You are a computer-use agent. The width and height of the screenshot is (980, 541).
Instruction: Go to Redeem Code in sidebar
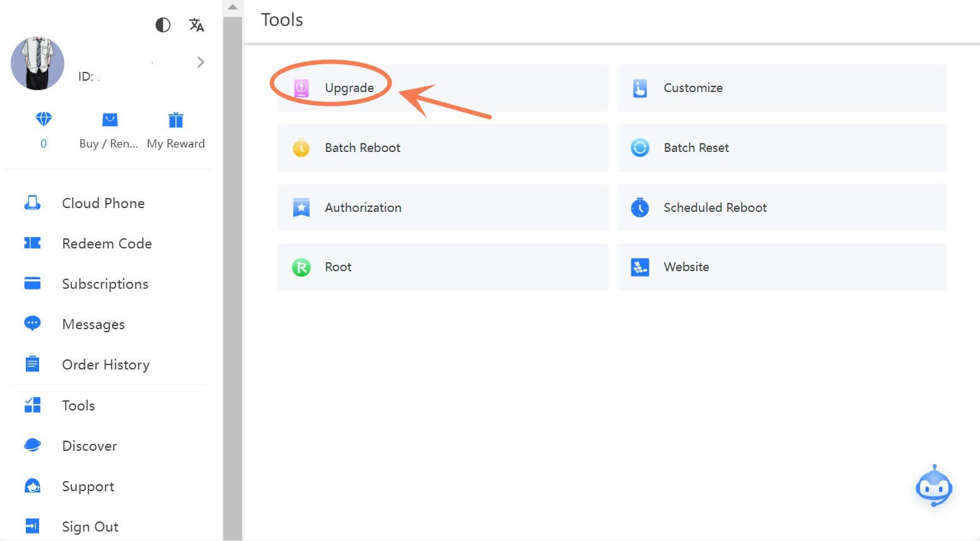tap(107, 243)
